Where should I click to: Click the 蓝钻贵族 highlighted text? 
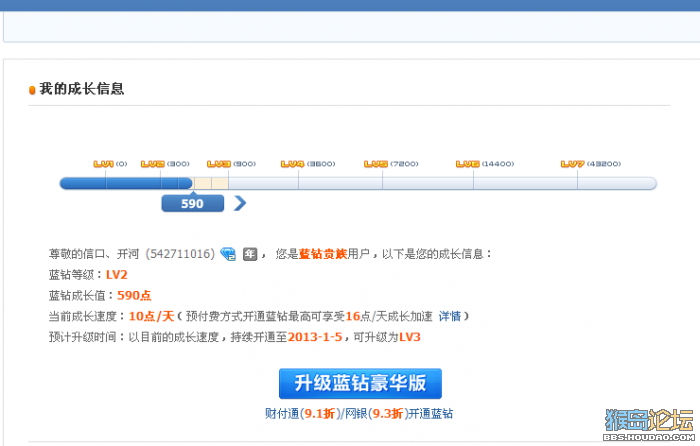coord(323,254)
